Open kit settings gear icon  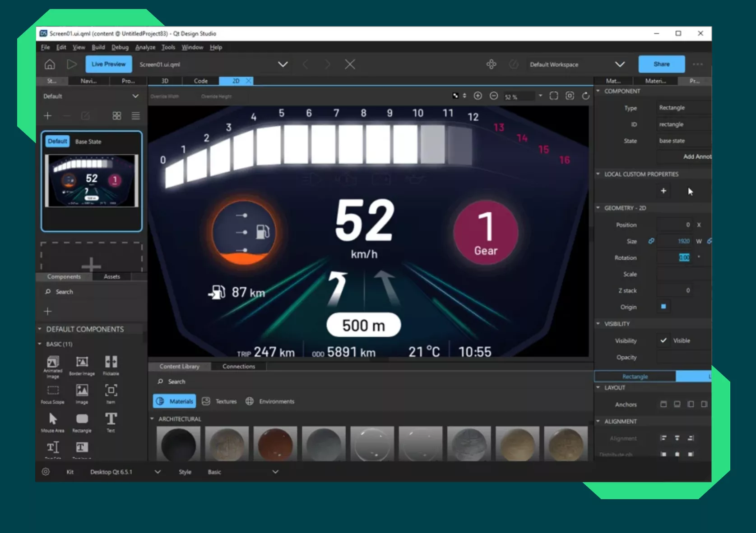pos(46,472)
